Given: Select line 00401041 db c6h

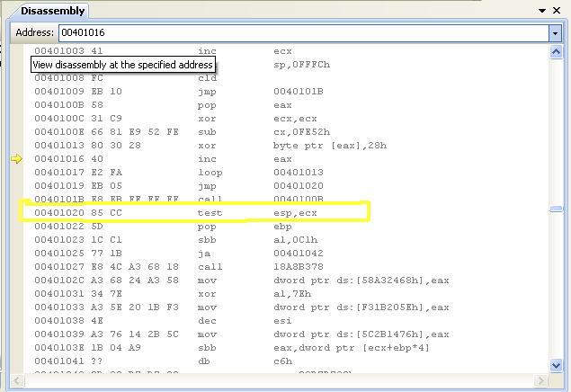Looking at the screenshot, I should 163,361.
